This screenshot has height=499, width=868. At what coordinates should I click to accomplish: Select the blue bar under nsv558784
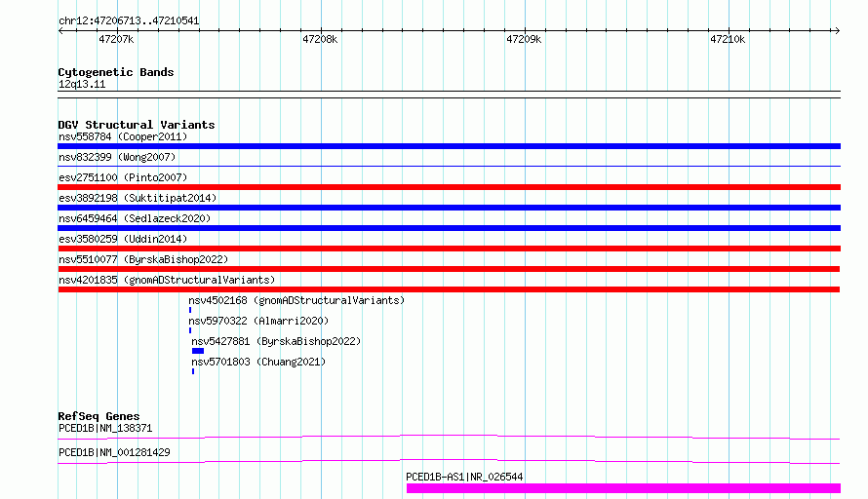449,146
